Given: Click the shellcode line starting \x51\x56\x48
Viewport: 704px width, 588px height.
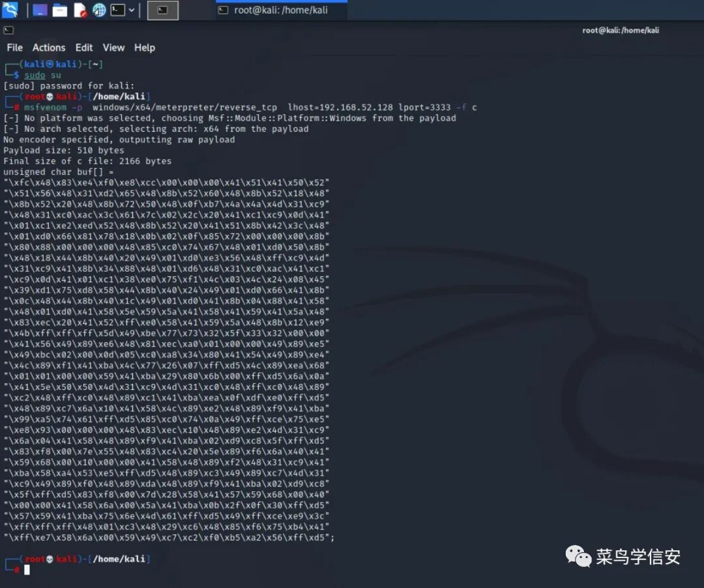Looking at the screenshot, I should click(x=167, y=194).
